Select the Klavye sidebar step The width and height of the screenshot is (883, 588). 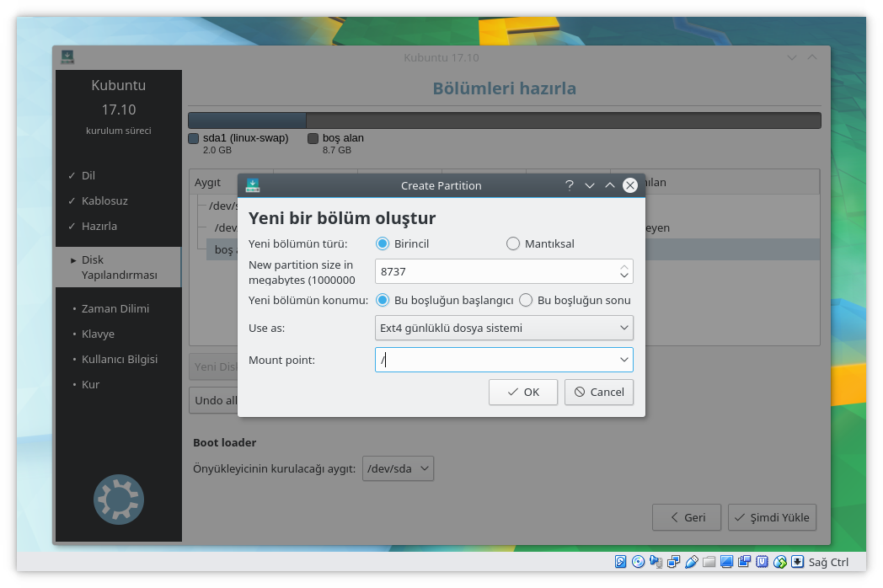pos(98,334)
